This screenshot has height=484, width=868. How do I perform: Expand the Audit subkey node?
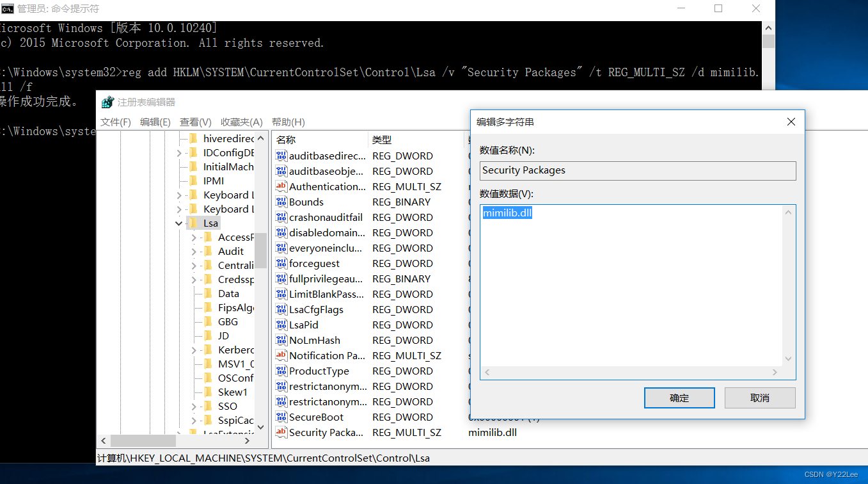tap(194, 251)
